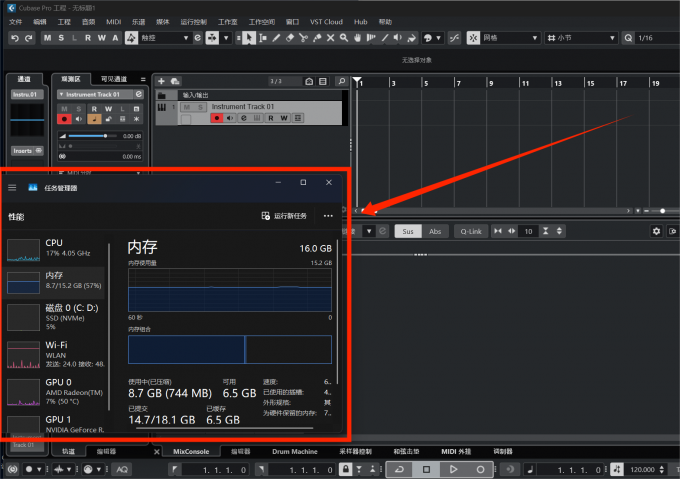Open the Hub menu
This screenshot has height=479, width=680.
[x=360, y=22]
